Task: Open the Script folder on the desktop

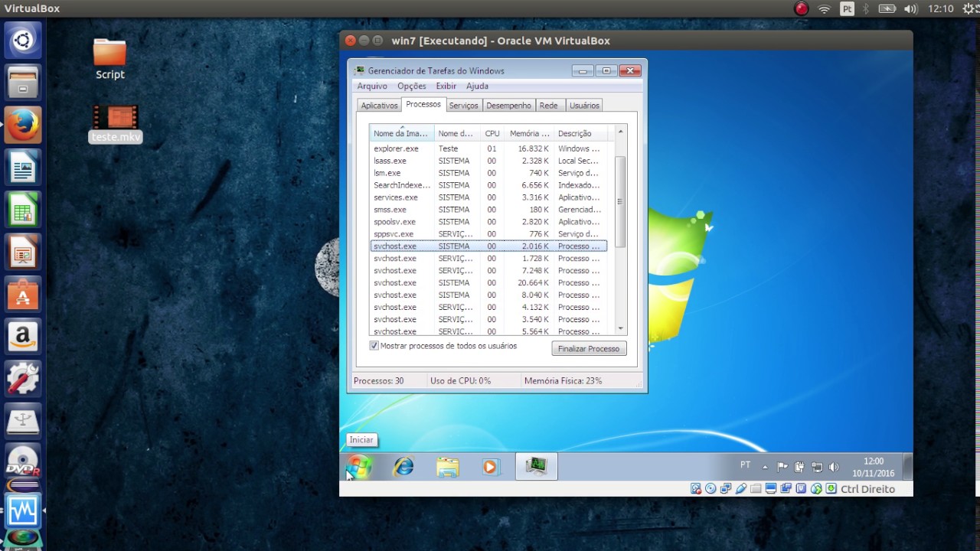Action: [109, 59]
